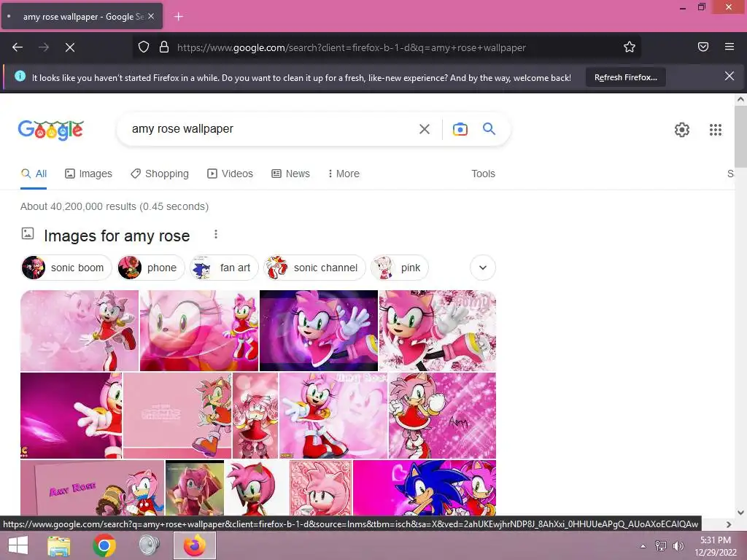This screenshot has height=560, width=747.
Task: Close the amy rose wallpaper tab
Action: [151, 16]
